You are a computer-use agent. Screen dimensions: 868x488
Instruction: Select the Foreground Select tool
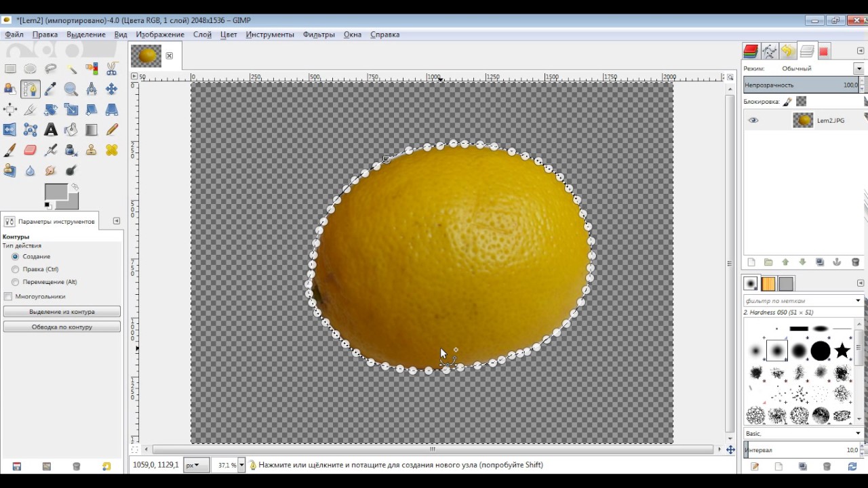coord(10,89)
